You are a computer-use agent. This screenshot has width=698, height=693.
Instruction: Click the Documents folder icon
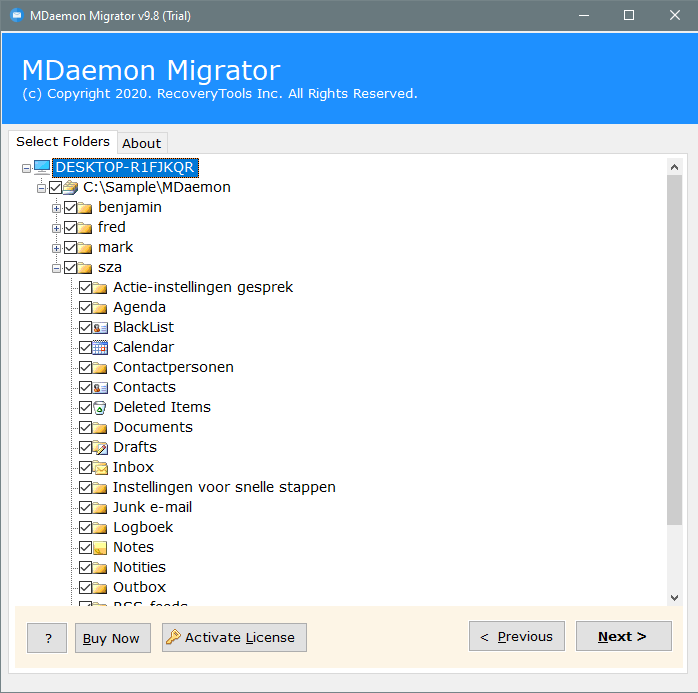pyautogui.click(x=100, y=428)
